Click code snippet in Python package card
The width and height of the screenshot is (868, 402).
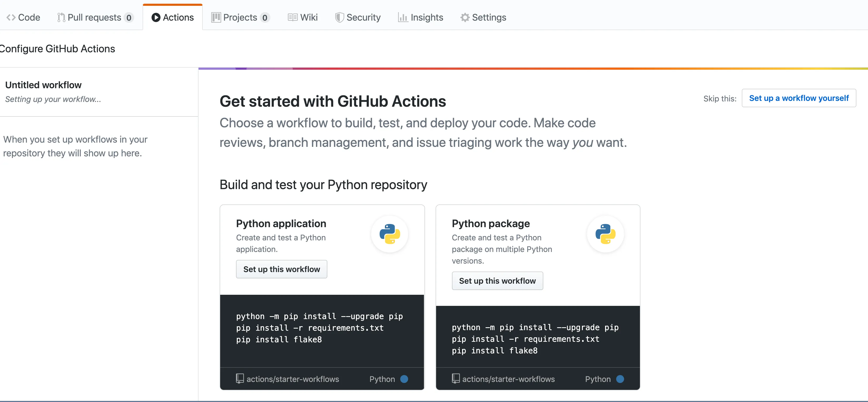[x=535, y=339]
